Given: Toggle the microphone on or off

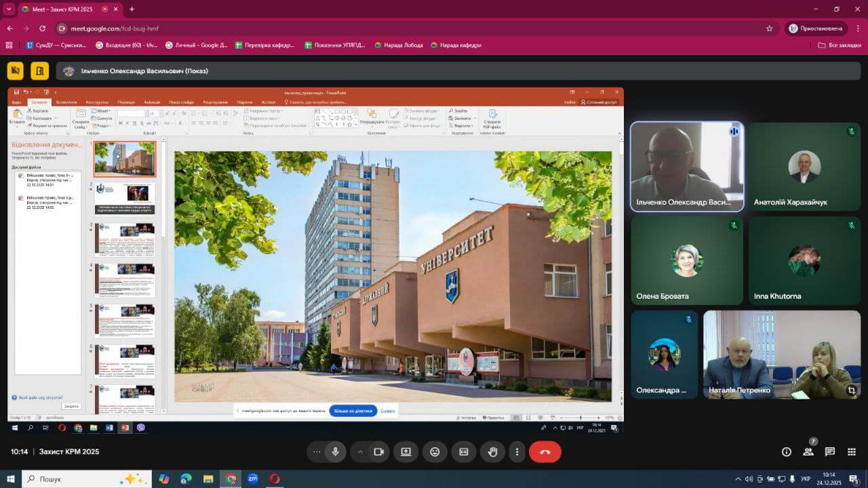Looking at the screenshot, I should pyautogui.click(x=335, y=452).
